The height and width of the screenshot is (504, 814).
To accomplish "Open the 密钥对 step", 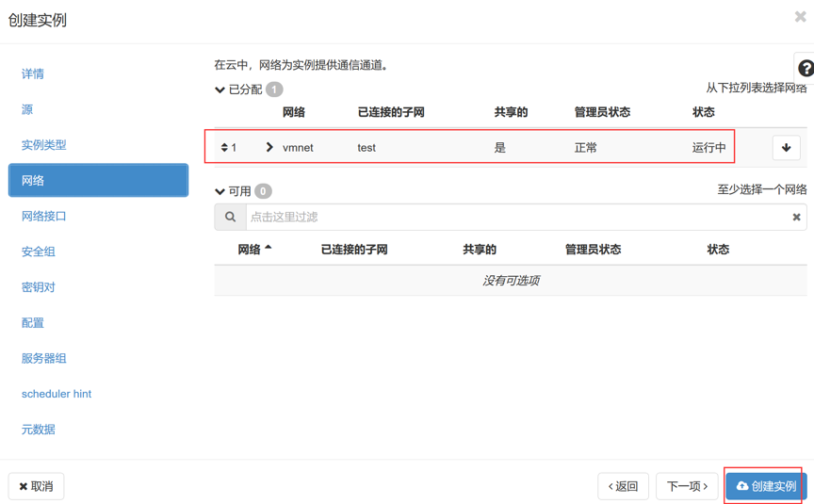I will 38,287.
